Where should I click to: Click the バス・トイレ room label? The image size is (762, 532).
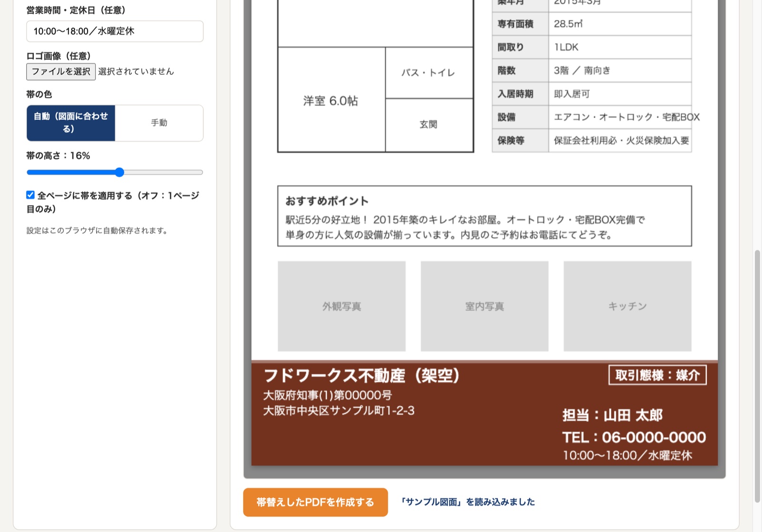428,73
